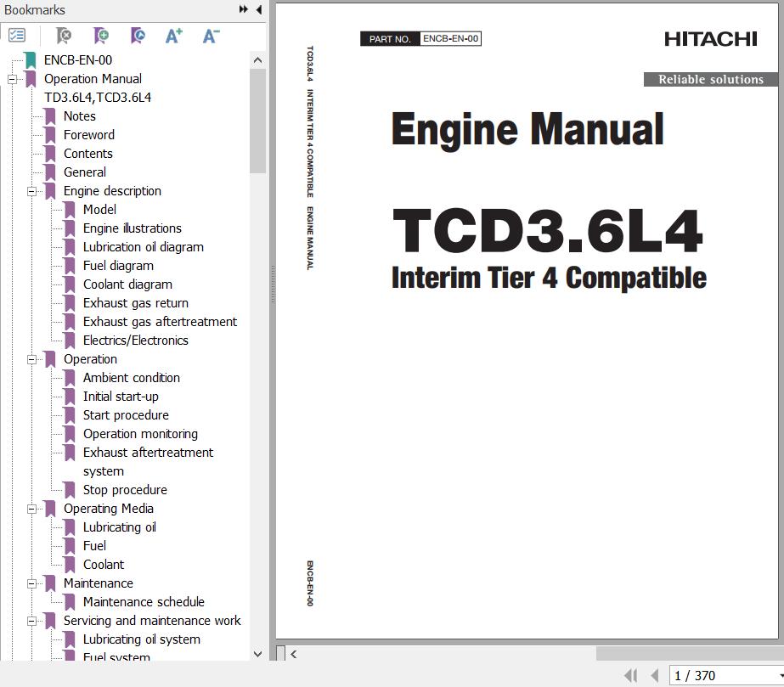This screenshot has width=784, height=687.
Task: Jump to Operation monitoring bookmark
Action: point(140,434)
